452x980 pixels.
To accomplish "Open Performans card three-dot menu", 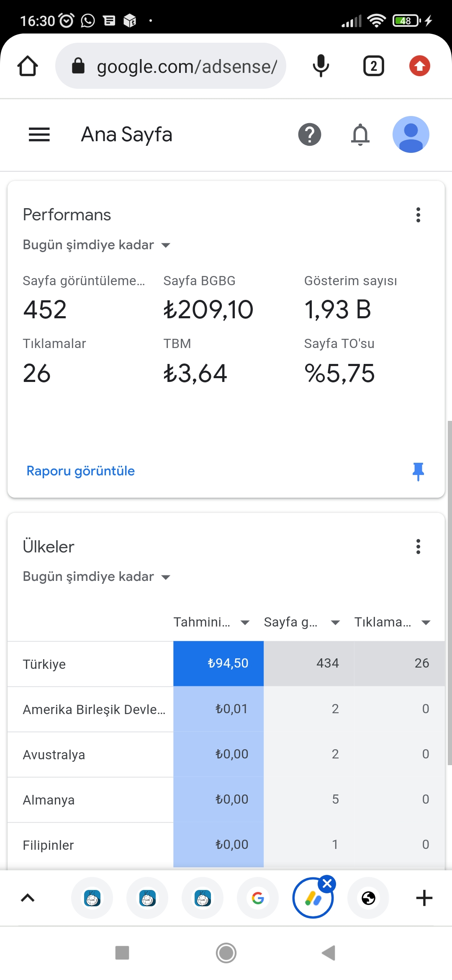I will (418, 215).
